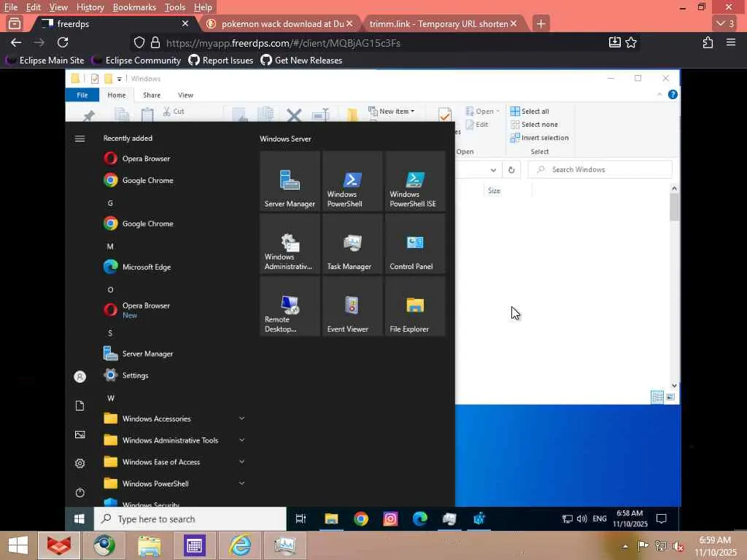Click the Power icon in start menu
Viewport: 747px width, 560px height.
pyautogui.click(x=80, y=492)
